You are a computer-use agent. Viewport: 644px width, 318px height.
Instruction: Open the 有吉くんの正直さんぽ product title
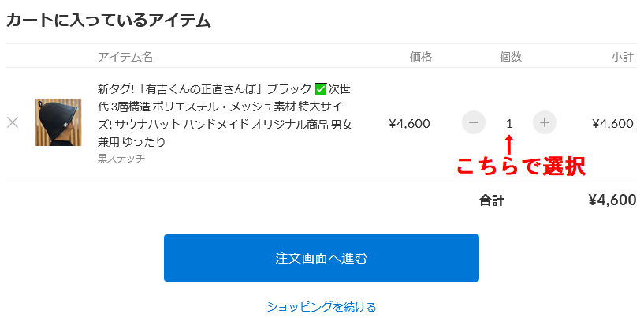point(225,115)
